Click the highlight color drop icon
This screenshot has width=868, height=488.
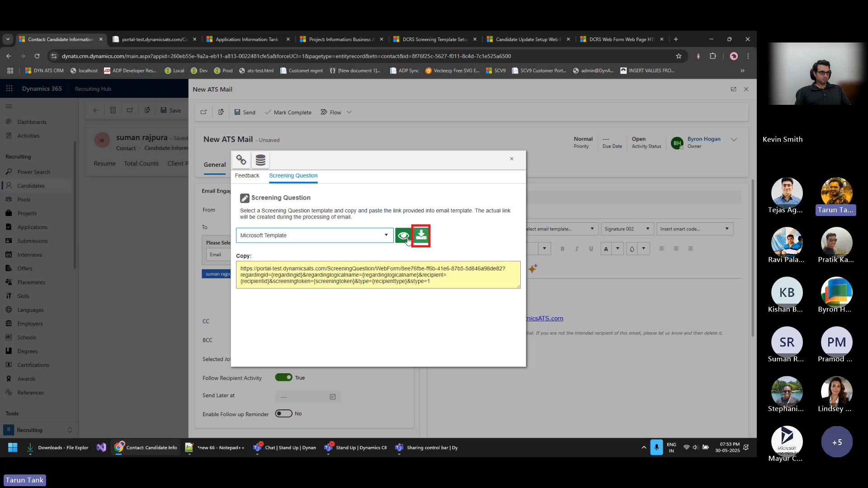[632, 249]
